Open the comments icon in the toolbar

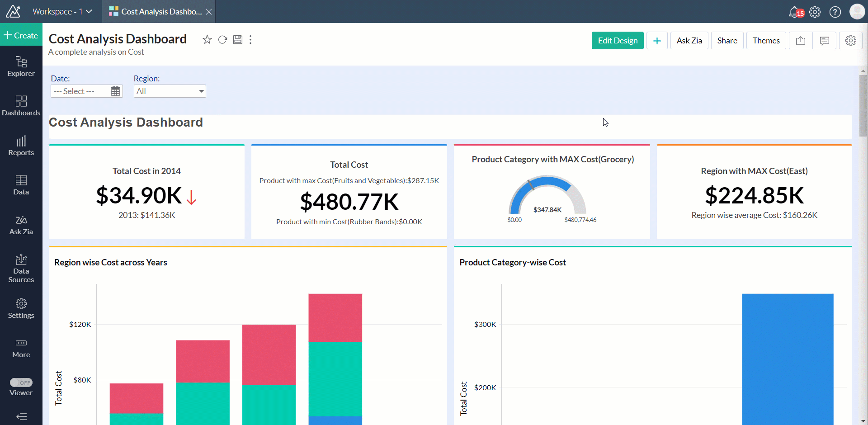coord(825,41)
